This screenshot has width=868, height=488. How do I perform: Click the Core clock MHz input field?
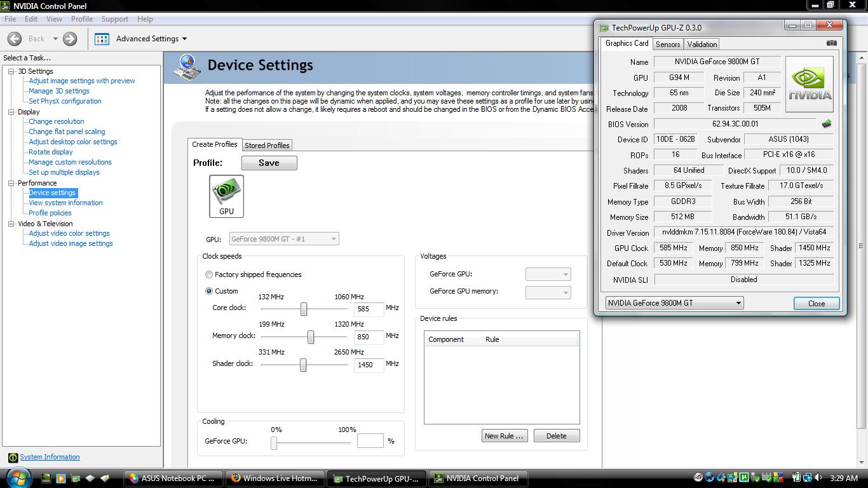[x=369, y=309]
